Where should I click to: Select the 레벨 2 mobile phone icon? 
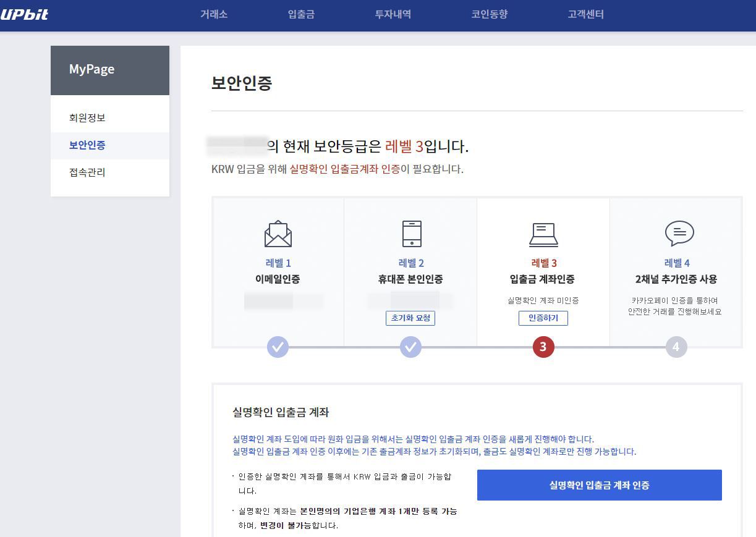pos(411,234)
